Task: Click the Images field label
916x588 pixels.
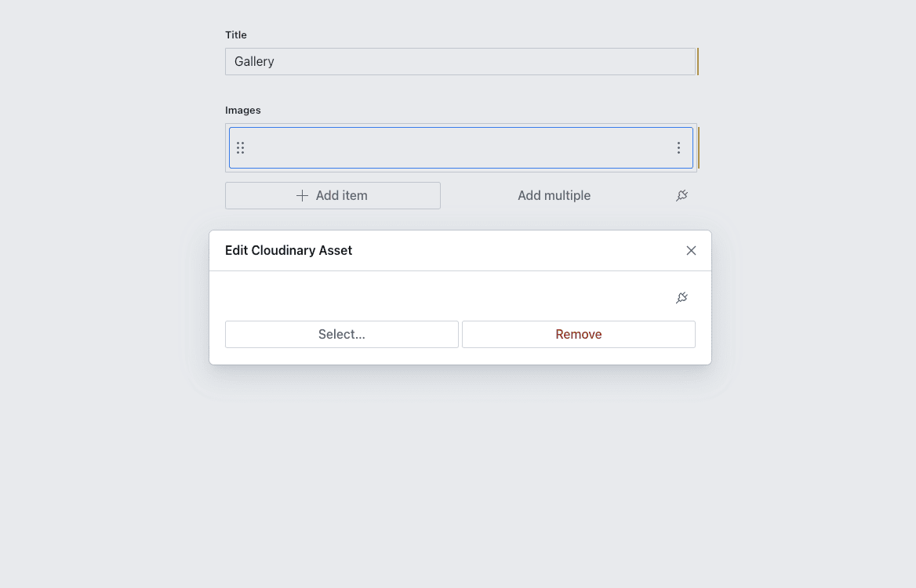Action: tap(243, 110)
